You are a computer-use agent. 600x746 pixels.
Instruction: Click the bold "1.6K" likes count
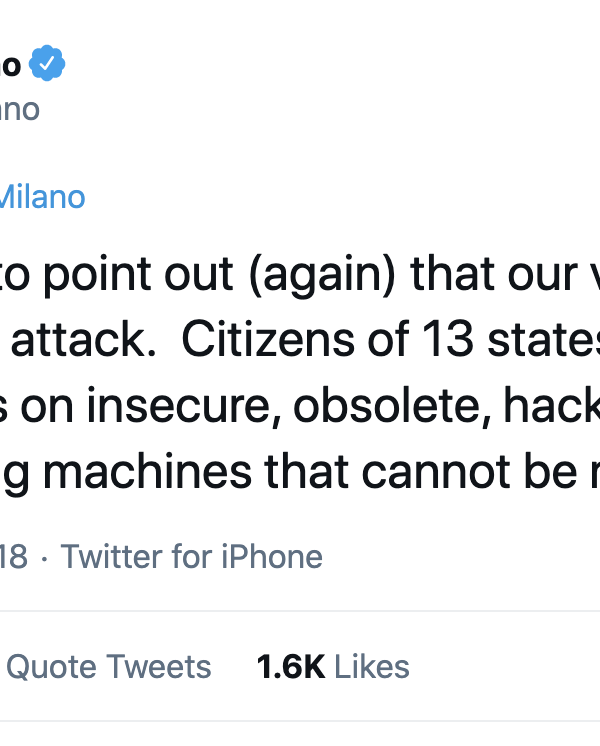pos(290,667)
